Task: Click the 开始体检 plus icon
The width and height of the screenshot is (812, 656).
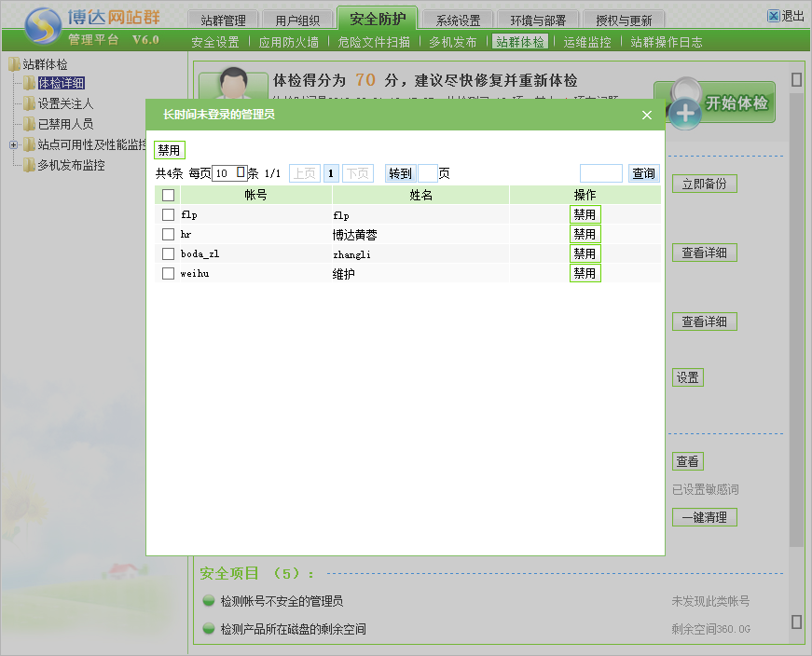Action: tap(685, 113)
